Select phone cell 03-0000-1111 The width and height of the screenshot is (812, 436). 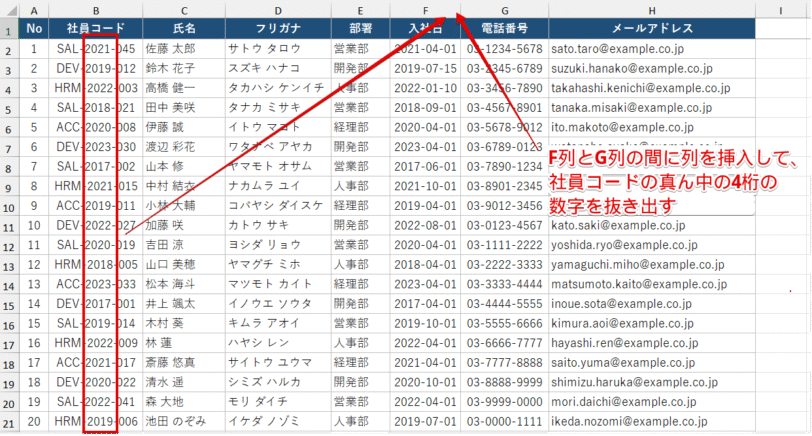pos(504,422)
